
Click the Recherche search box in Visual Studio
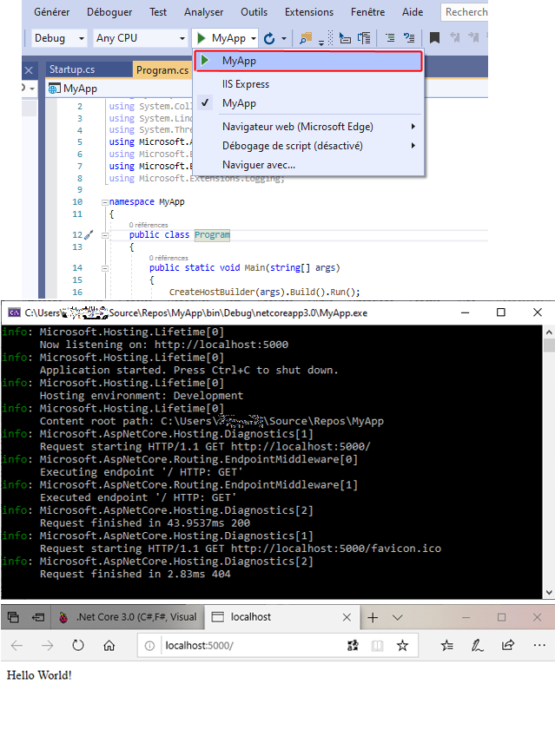(x=465, y=12)
